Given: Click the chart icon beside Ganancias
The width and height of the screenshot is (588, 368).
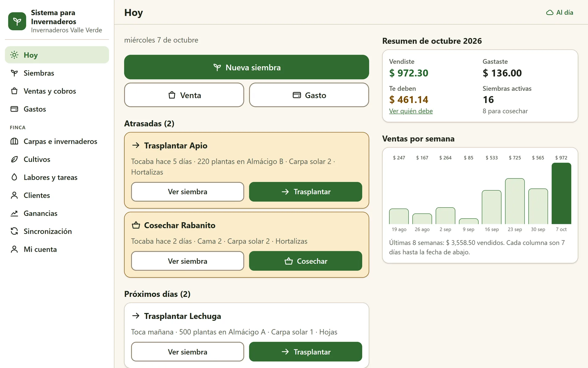Looking at the screenshot, I should tap(14, 213).
